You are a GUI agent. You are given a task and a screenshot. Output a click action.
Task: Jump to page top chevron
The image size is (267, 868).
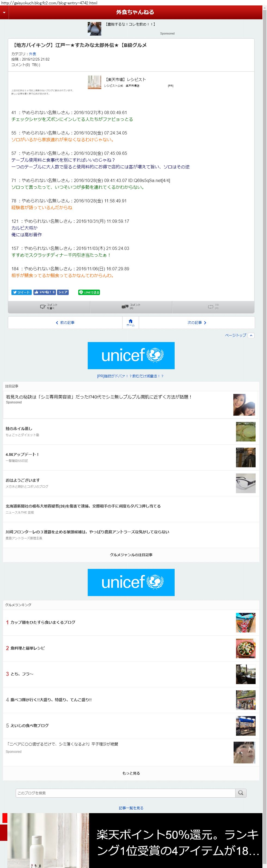coord(251,335)
